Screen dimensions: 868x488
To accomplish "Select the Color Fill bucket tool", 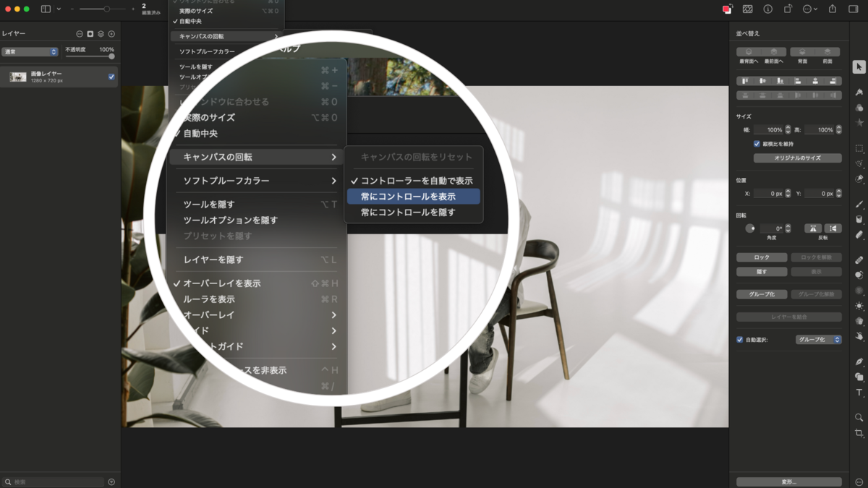I will click(859, 220).
